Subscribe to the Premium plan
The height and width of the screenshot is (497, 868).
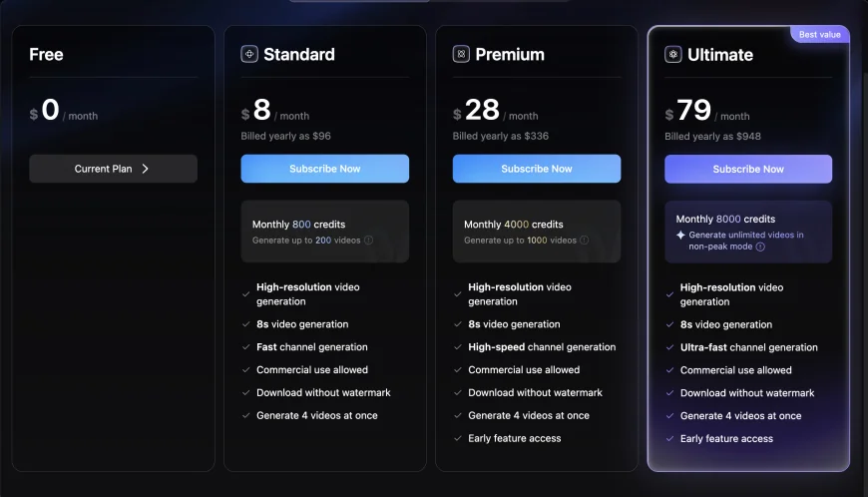pos(537,169)
